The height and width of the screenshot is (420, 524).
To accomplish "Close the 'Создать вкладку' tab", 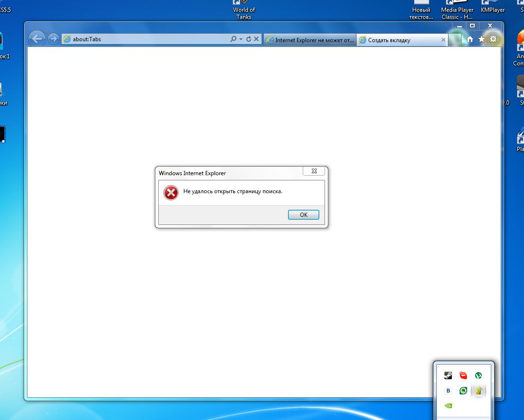I will pyautogui.click(x=443, y=40).
